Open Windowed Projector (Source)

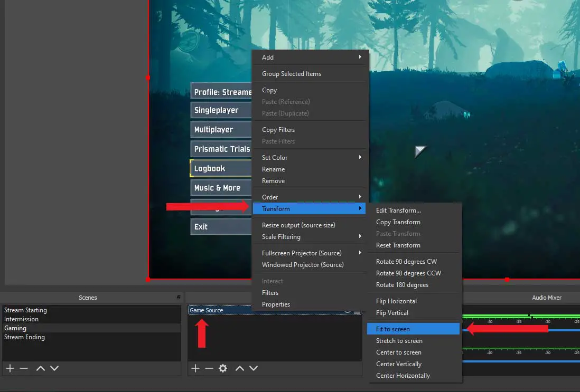pyautogui.click(x=310, y=265)
